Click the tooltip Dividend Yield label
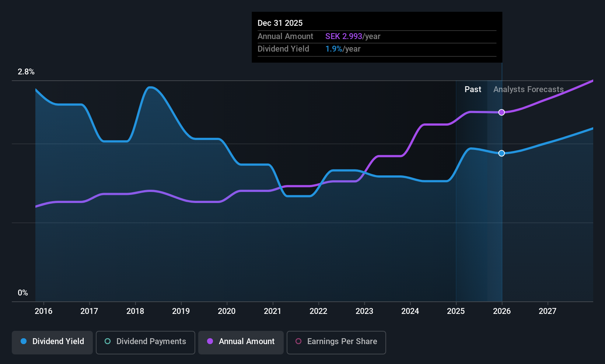The image size is (605, 364). (x=283, y=49)
